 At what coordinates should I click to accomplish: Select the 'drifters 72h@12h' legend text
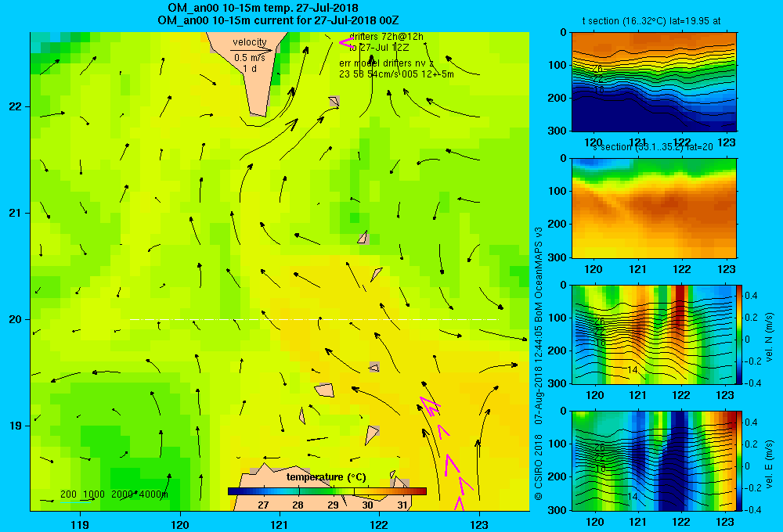[x=387, y=37]
